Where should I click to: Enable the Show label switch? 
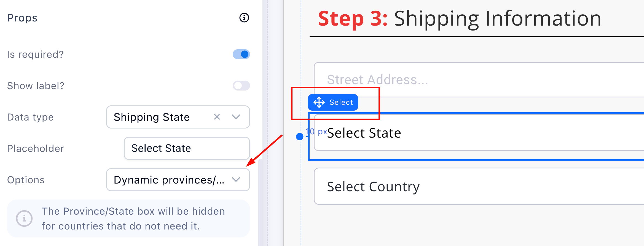pyautogui.click(x=241, y=86)
